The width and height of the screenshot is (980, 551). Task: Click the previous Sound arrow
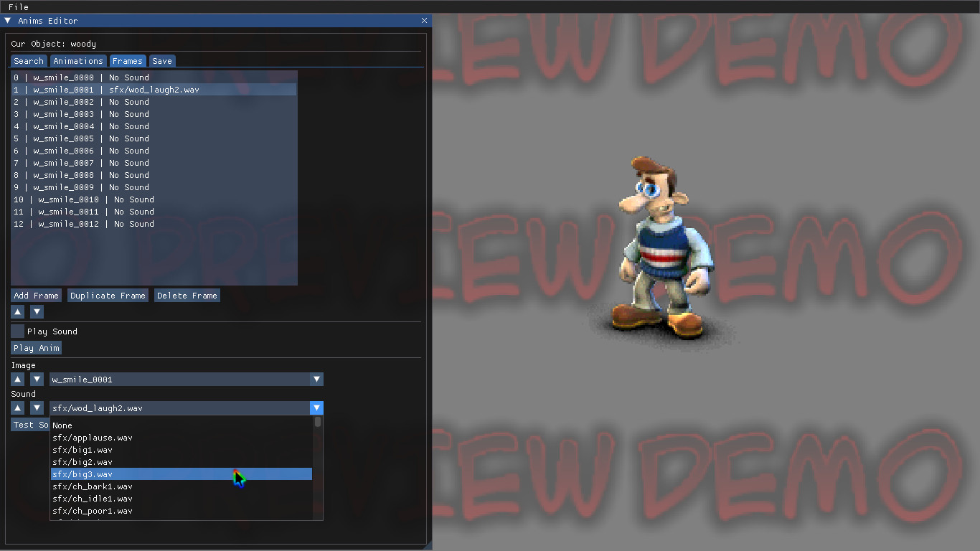17,408
